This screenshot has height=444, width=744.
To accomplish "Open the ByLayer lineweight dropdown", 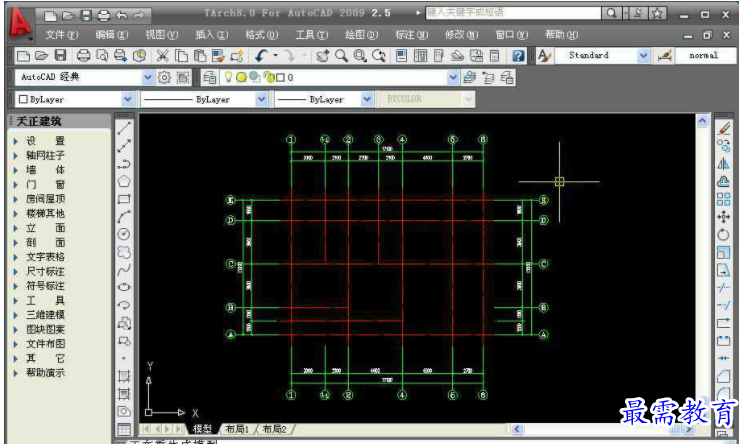I will tap(367, 99).
